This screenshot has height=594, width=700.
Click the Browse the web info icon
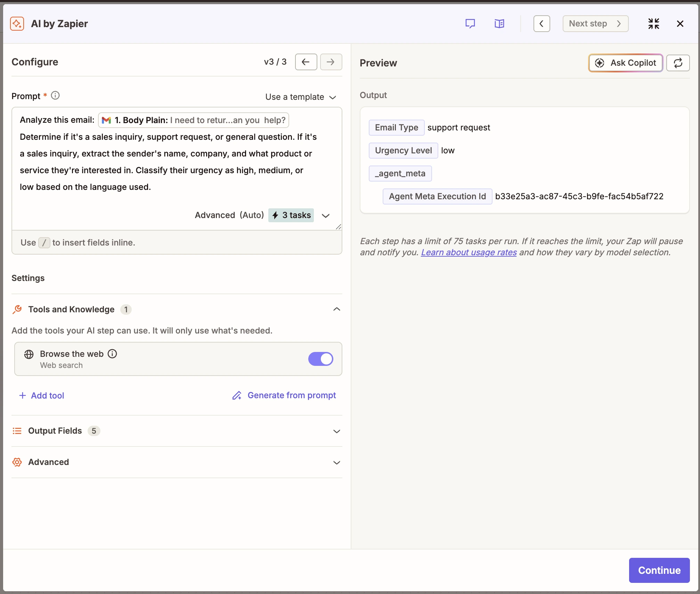(x=112, y=354)
